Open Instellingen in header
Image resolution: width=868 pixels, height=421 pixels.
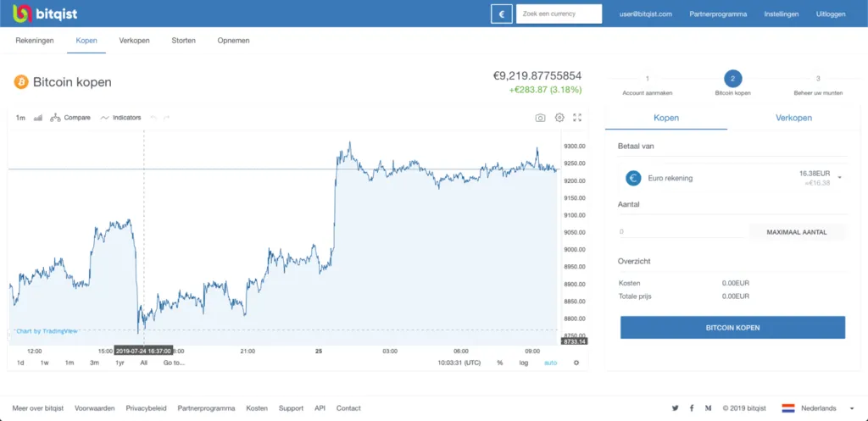point(781,14)
